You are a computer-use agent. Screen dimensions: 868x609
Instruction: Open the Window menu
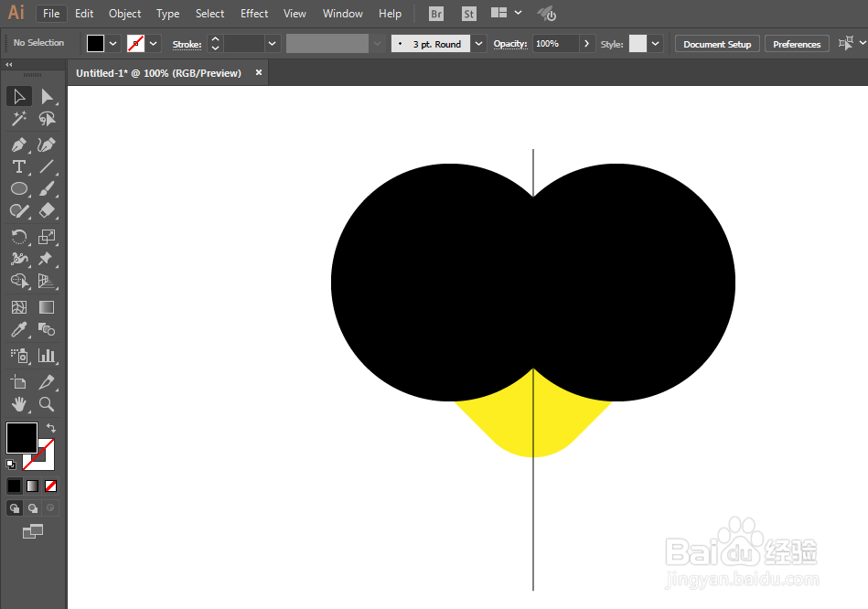(x=343, y=14)
